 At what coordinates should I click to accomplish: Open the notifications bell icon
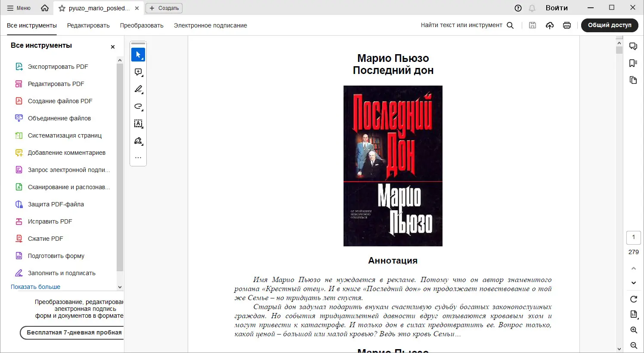[x=532, y=8]
